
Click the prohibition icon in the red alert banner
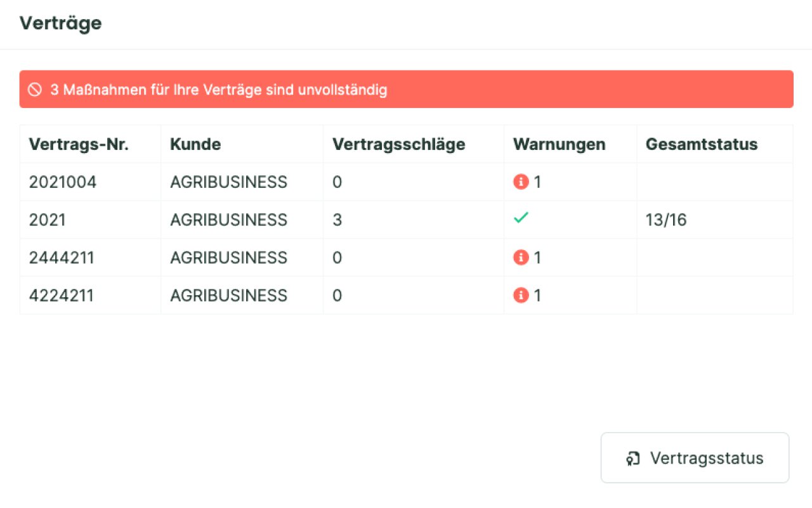coord(35,90)
